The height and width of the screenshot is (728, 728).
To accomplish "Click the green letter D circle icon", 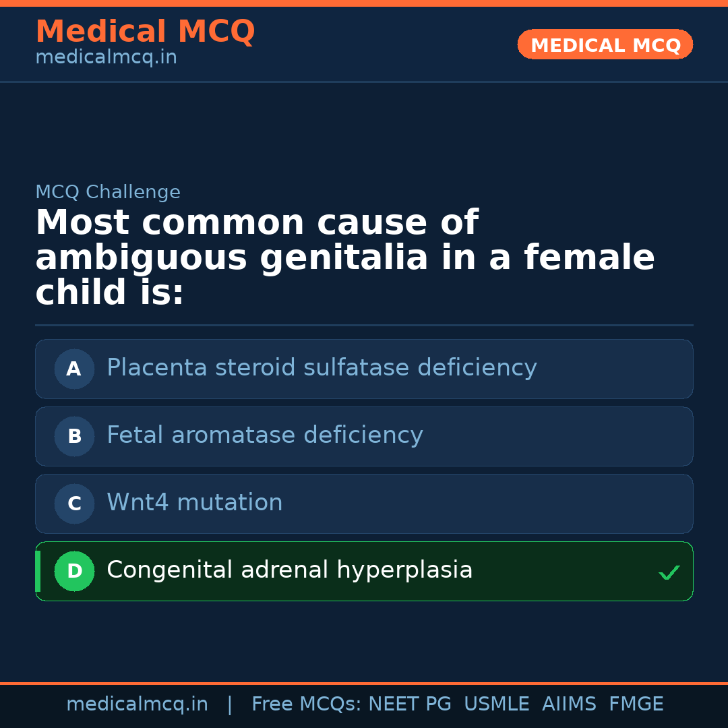I will click(74, 571).
